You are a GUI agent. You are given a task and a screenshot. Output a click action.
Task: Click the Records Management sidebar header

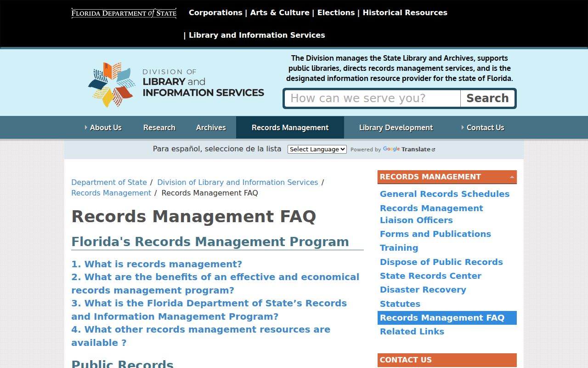(447, 177)
